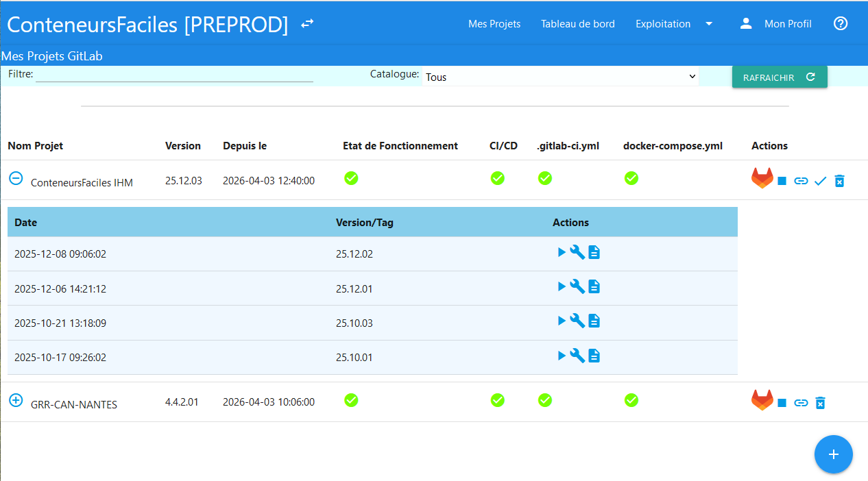
Task: Click CI/CD status check of ConteneursFaciles IHM
Action: click(498, 178)
